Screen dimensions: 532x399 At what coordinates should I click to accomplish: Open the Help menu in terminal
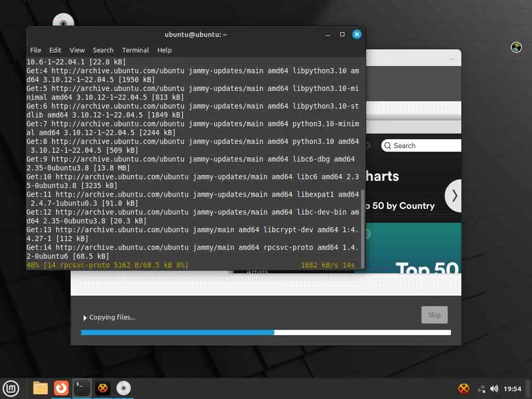point(165,50)
